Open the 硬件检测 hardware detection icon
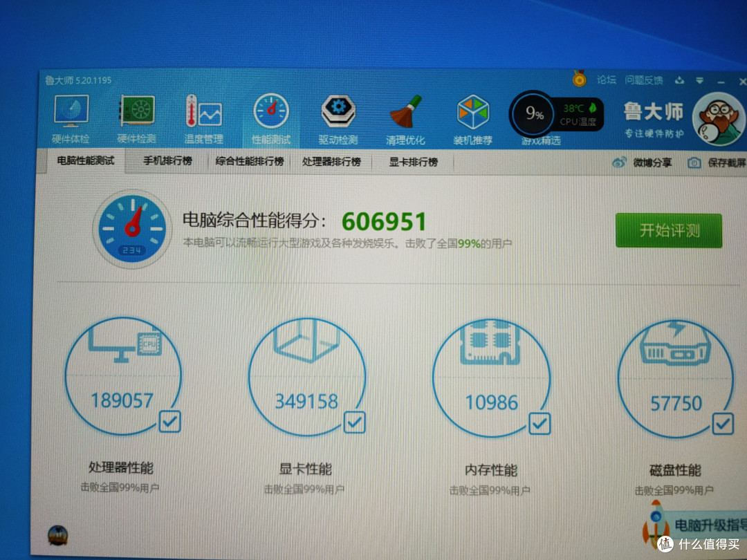Image resolution: width=747 pixels, height=560 pixels. click(x=137, y=111)
